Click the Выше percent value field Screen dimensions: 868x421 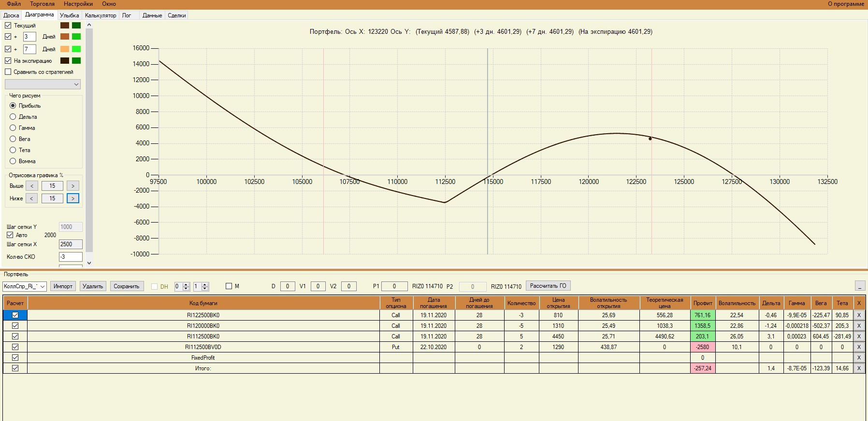point(52,186)
